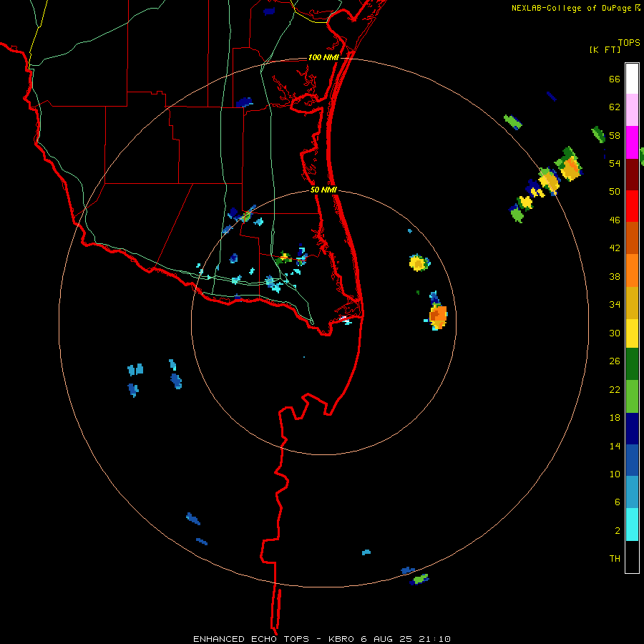Click the legend value '50'

point(615,192)
